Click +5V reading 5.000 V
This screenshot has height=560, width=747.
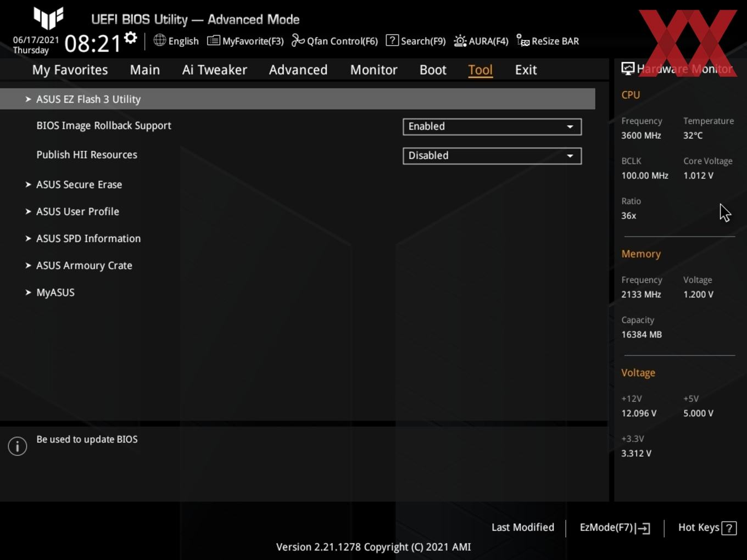[x=698, y=413]
